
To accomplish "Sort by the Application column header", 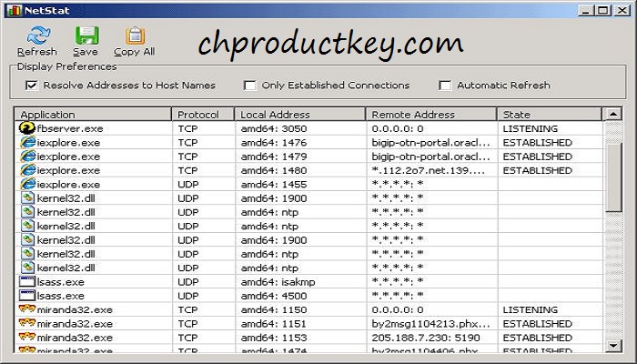I will [x=93, y=114].
